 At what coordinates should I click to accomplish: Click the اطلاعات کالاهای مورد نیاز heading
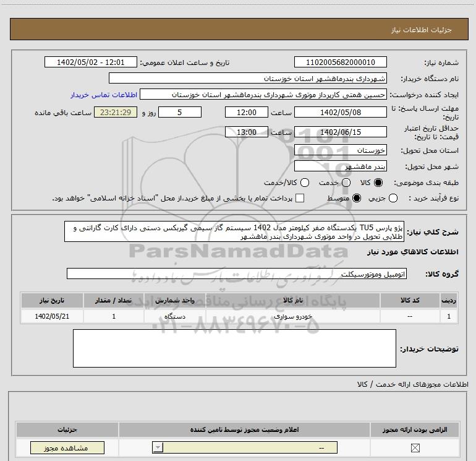click(412, 252)
